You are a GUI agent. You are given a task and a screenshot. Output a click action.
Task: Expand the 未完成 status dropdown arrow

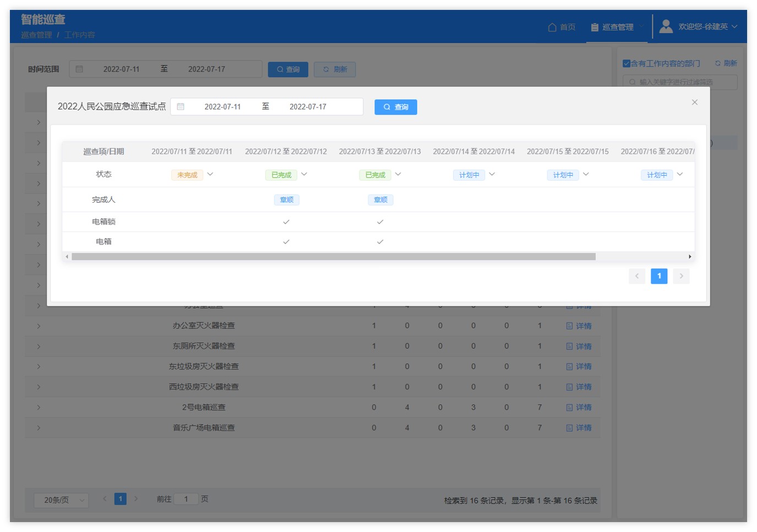(x=210, y=175)
